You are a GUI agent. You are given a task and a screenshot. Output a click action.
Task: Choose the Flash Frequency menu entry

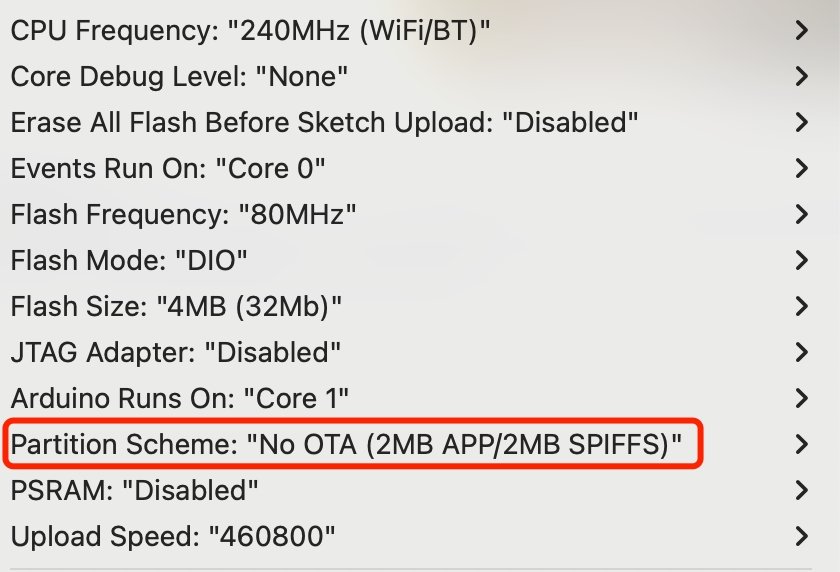(184, 214)
